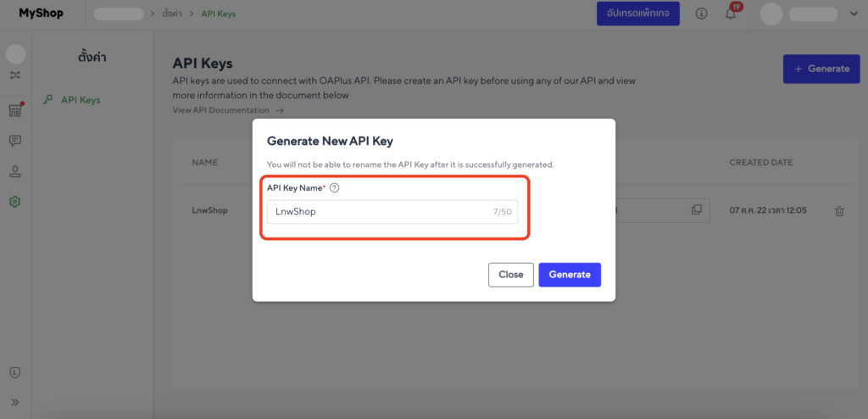Focus the API Key Name text field
868x419 pixels.
click(377, 212)
